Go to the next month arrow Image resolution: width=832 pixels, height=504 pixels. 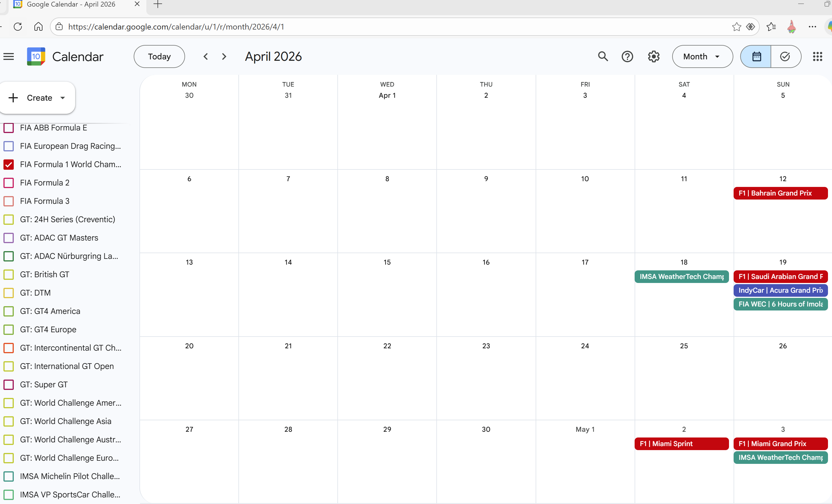point(224,56)
